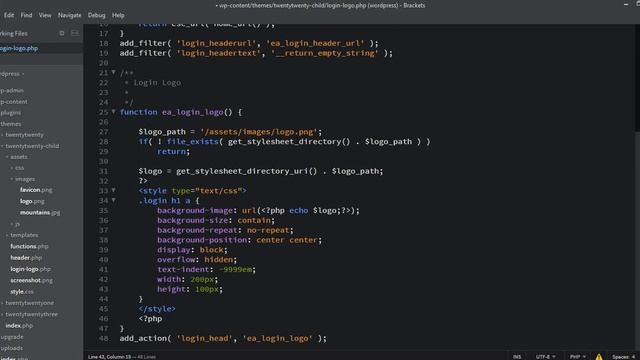640x360 pixels.
Task: Expand the twentytwentythree folder
Action: 2,314
